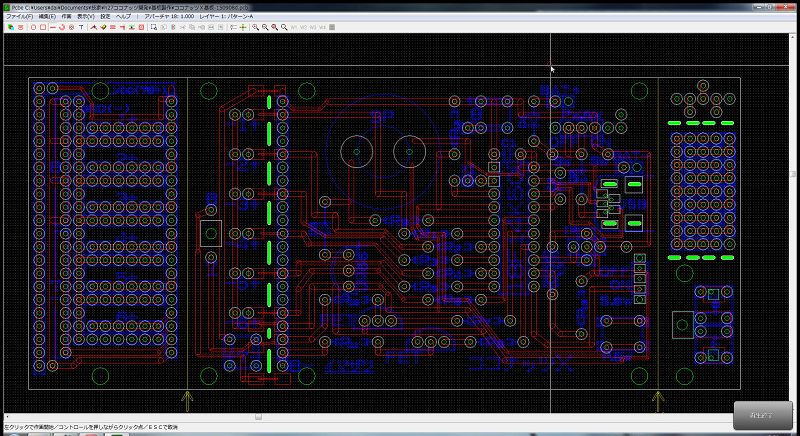
Task: Select the line drawing tool
Action: tap(52, 27)
